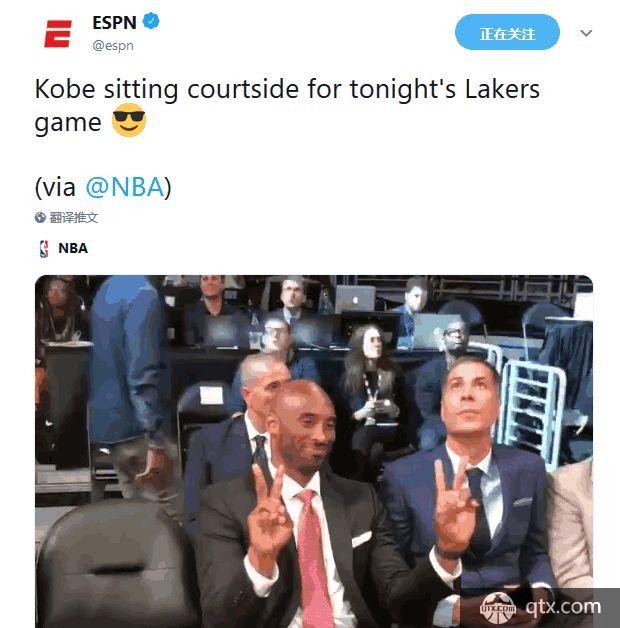
Task: Play the embedded Kobe courtside video
Action: 314,451
